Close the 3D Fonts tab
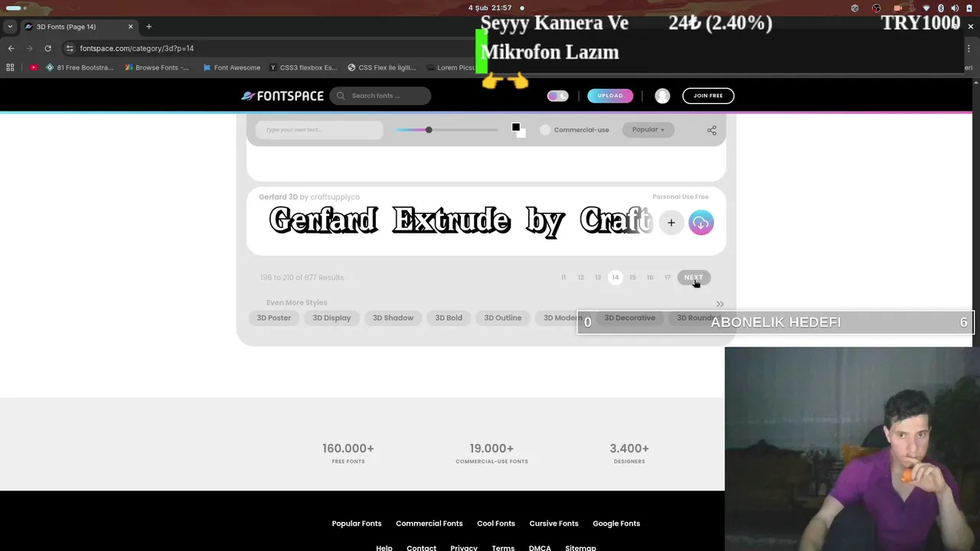The height and width of the screenshot is (551, 980). coord(130,27)
